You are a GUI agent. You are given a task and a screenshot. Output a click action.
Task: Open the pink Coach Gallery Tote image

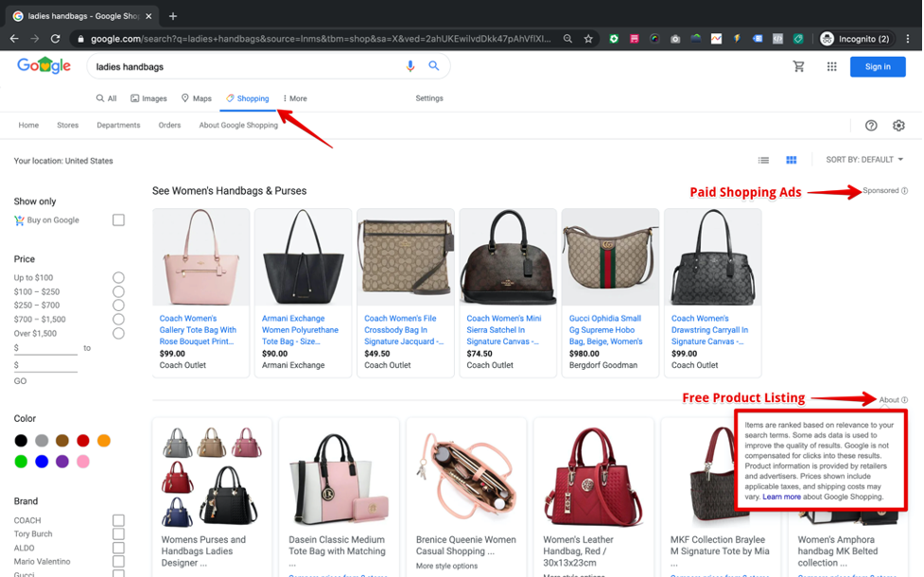[200, 257]
